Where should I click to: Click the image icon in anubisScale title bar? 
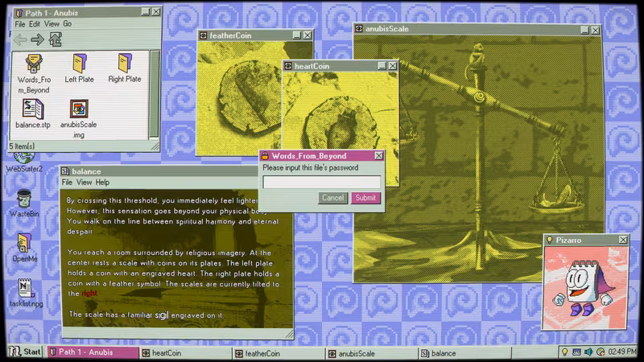coord(359,29)
